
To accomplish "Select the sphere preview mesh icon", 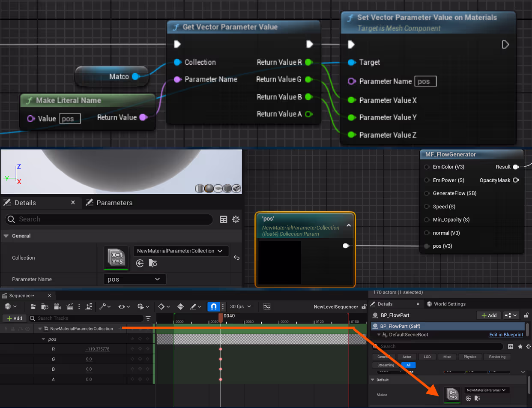I will [x=209, y=188].
